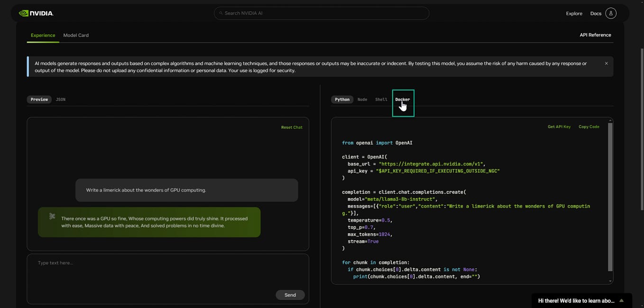
Task: Open the API Reference
Action: (595, 35)
